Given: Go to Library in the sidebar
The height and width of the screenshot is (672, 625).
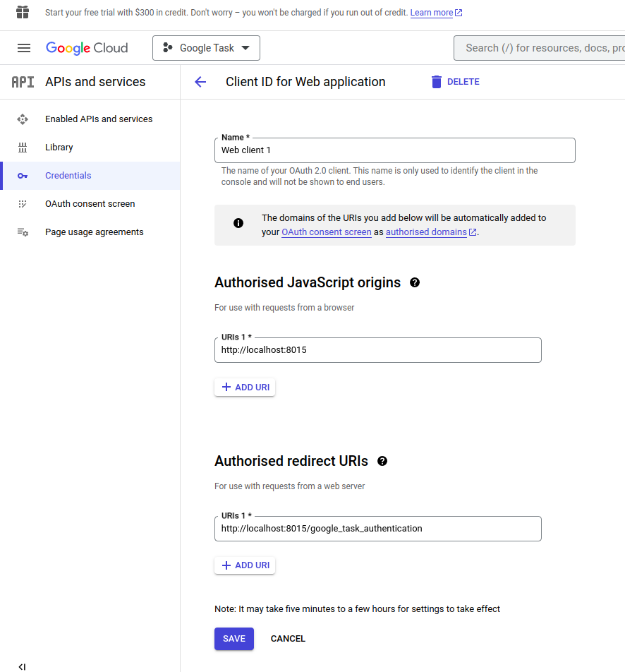Looking at the screenshot, I should [x=59, y=148].
